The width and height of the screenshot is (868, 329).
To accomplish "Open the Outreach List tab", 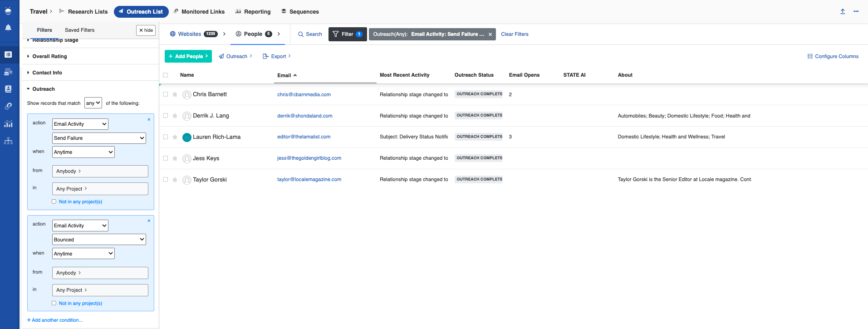I will coord(141,12).
